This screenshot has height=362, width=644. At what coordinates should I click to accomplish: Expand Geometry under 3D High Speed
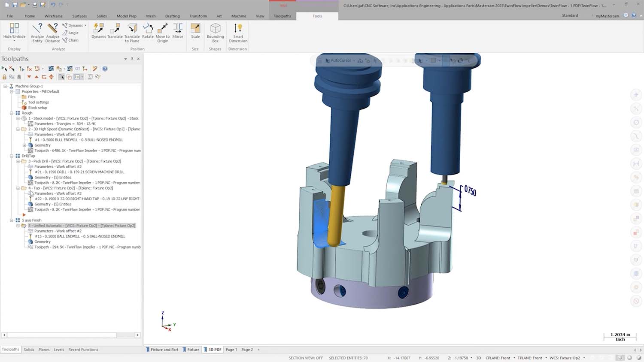[x=24, y=145]
